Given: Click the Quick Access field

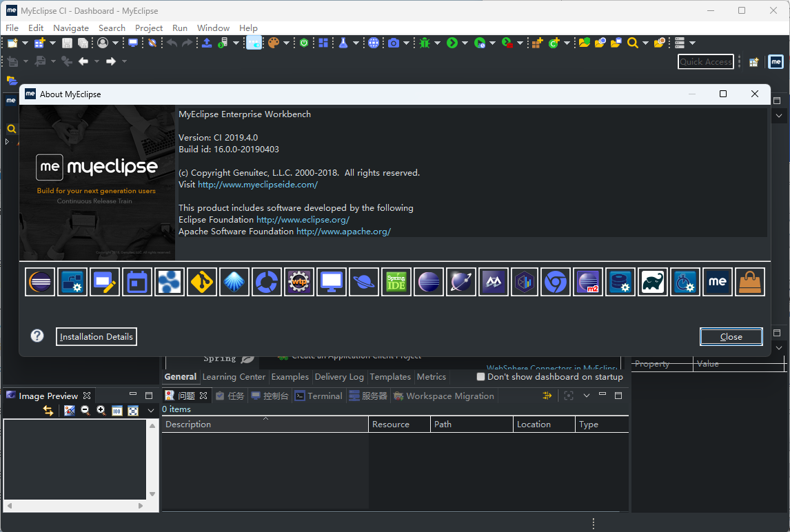Looking at the screenshot, I should (x=705, y=62).
